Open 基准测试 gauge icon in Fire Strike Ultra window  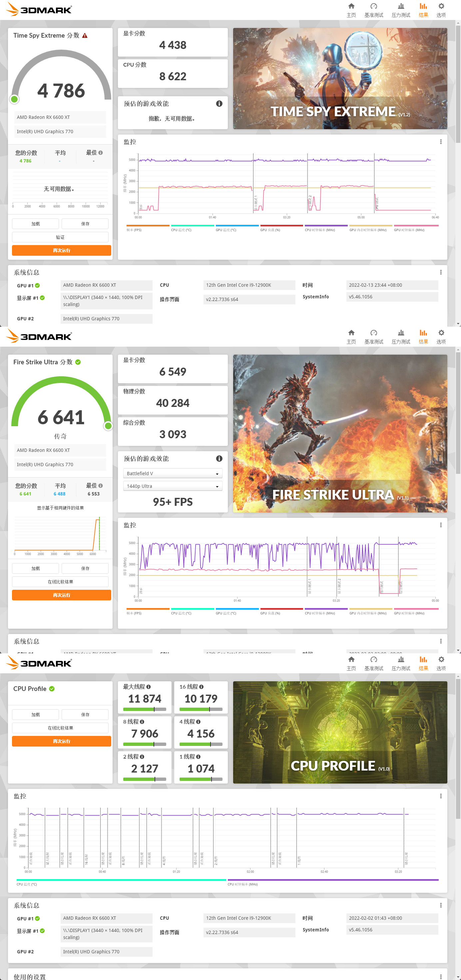[x=373, y=333]
